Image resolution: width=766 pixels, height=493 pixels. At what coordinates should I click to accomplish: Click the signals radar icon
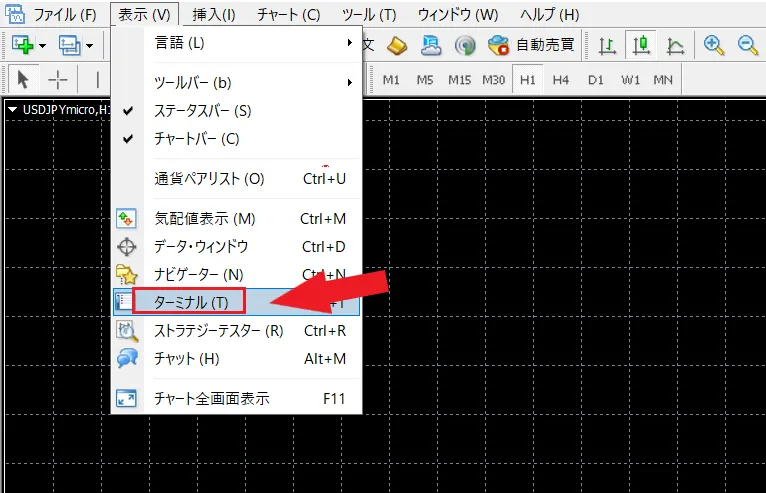coord(465,45)
